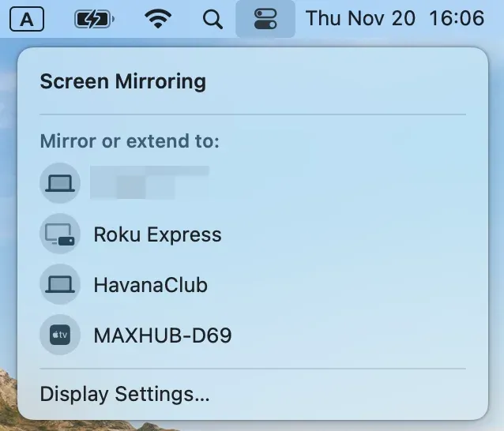Click the battery charging status icon
The height and width of the screenshot is (431, 504).
94,19
